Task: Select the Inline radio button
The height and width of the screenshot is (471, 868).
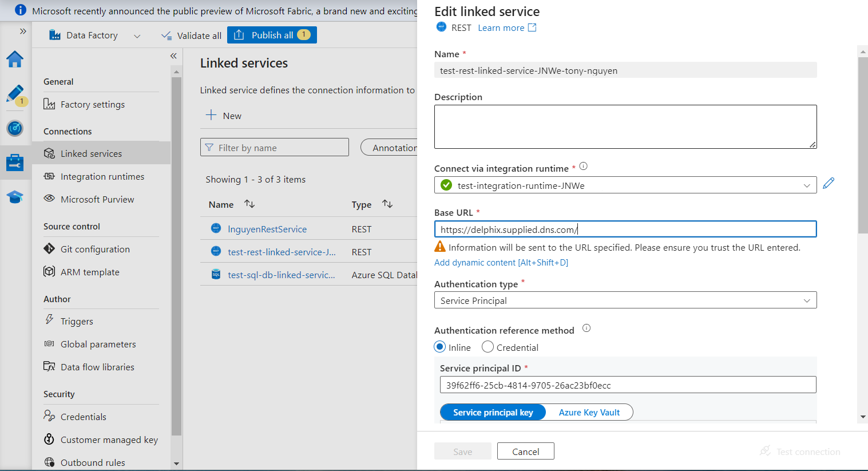Action: coord(440,347)
